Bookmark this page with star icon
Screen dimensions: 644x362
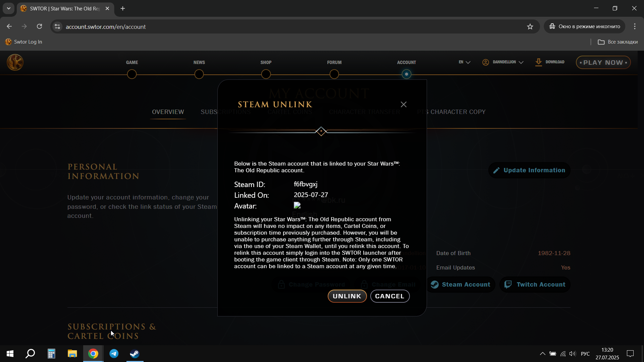[x=530, y=26]
